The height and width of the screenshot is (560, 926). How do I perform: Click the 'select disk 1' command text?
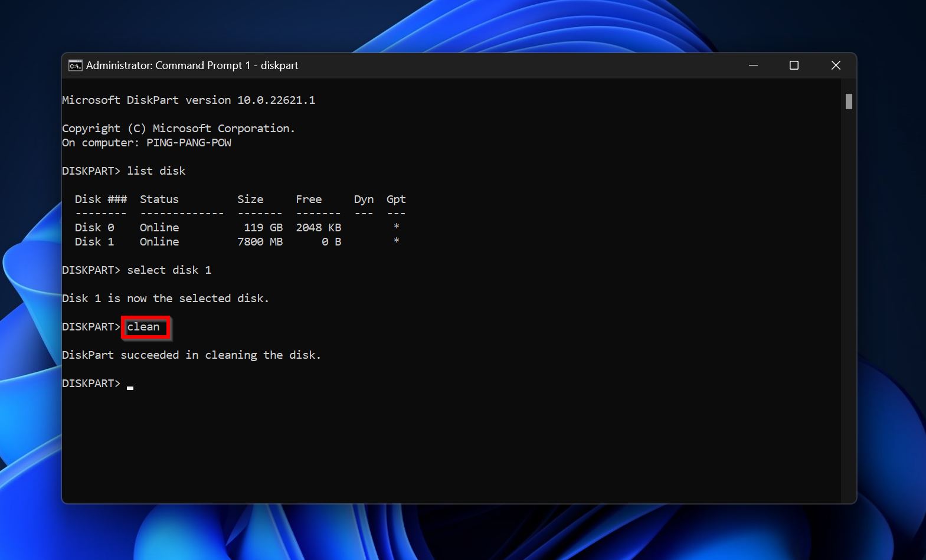169,270
